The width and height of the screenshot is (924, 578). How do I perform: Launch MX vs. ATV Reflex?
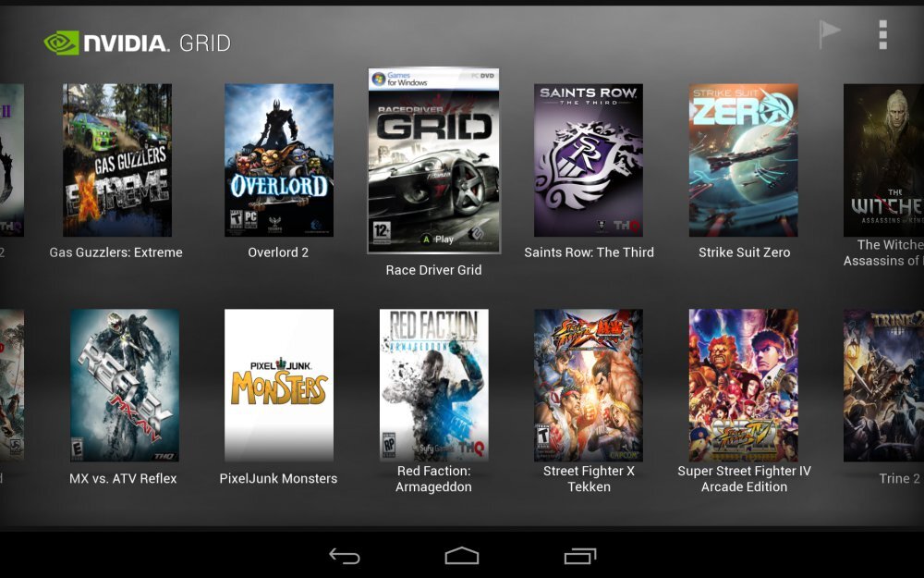(124, 385)
